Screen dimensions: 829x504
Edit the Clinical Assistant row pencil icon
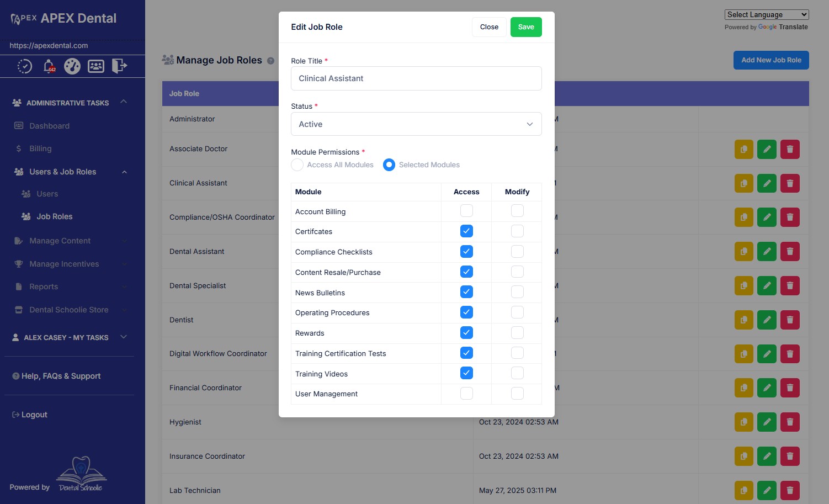(767, 183)
